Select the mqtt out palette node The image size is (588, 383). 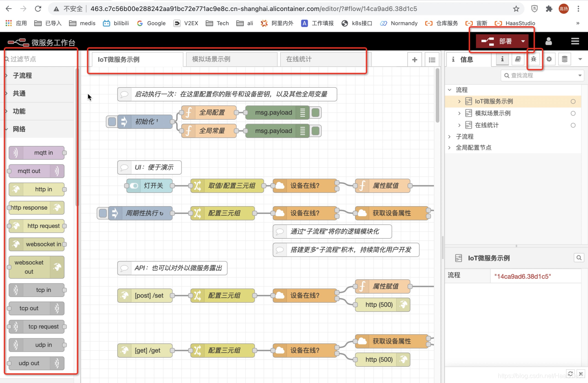37,171
